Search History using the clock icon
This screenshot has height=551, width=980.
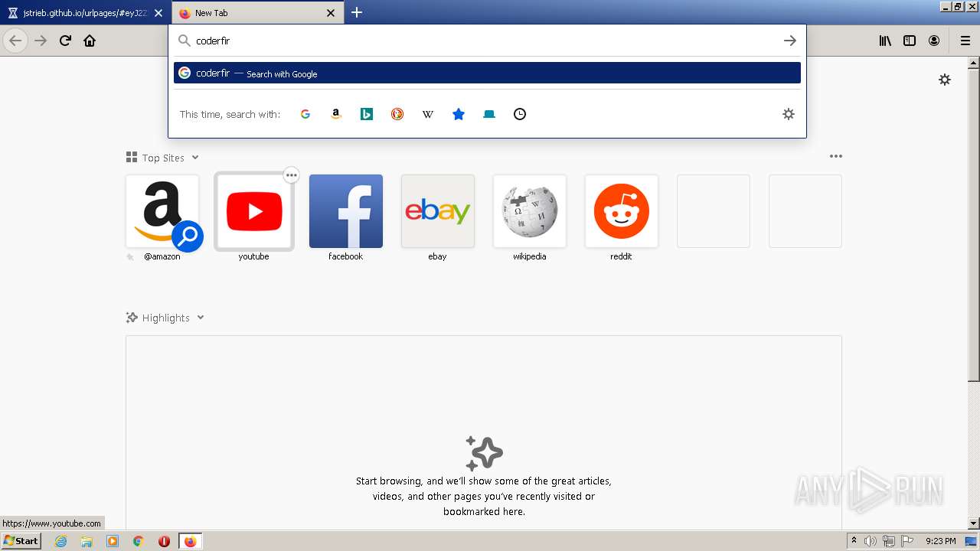520,114
